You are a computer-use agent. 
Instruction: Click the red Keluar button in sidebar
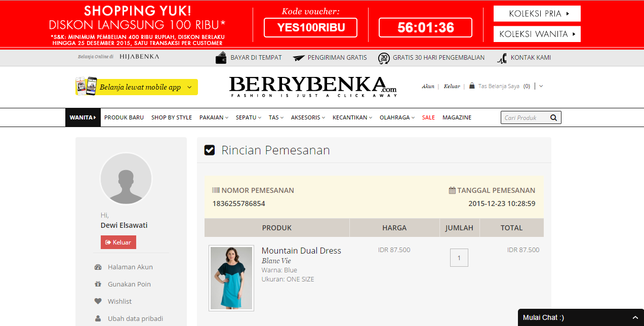pyautogui.click(x=118, y=242)
